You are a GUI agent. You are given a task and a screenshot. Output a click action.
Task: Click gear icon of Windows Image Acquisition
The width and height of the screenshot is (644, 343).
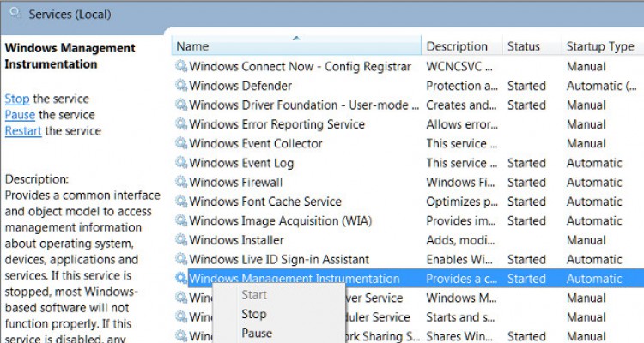click(181, 220)
